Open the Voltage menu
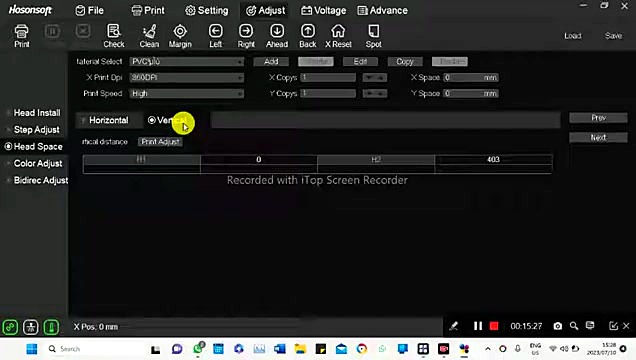Viewport: 636px width, 360px height. pyautogui.click(x=323, y=11)
